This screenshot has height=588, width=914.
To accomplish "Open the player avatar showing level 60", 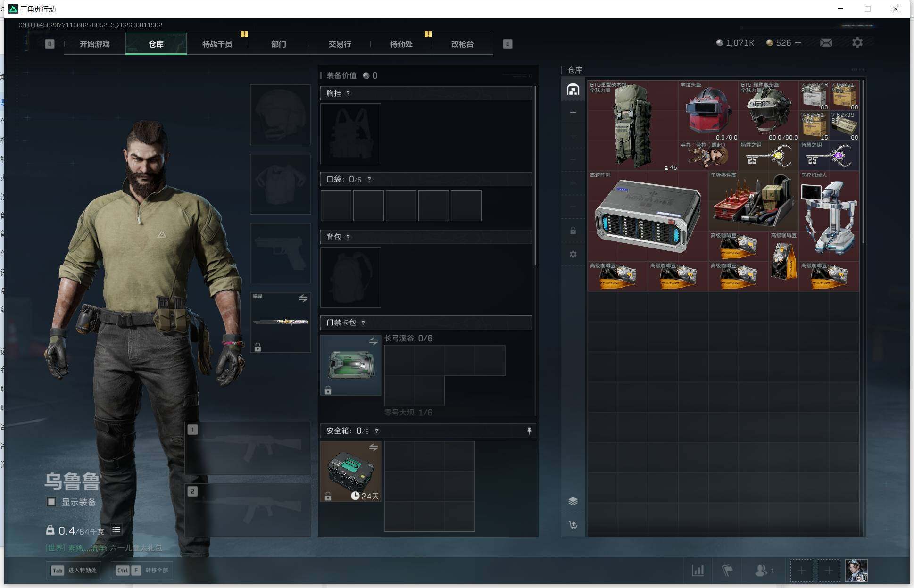I will (856, 571).
